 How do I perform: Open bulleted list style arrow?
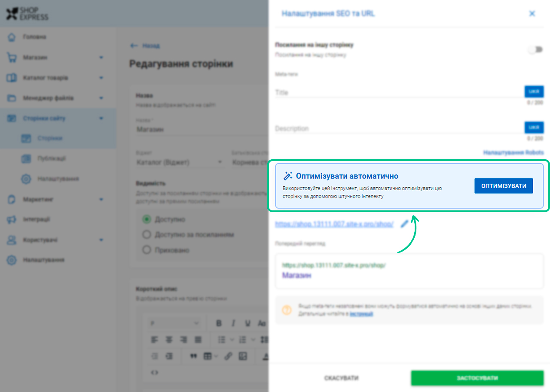tap(232, 340)
